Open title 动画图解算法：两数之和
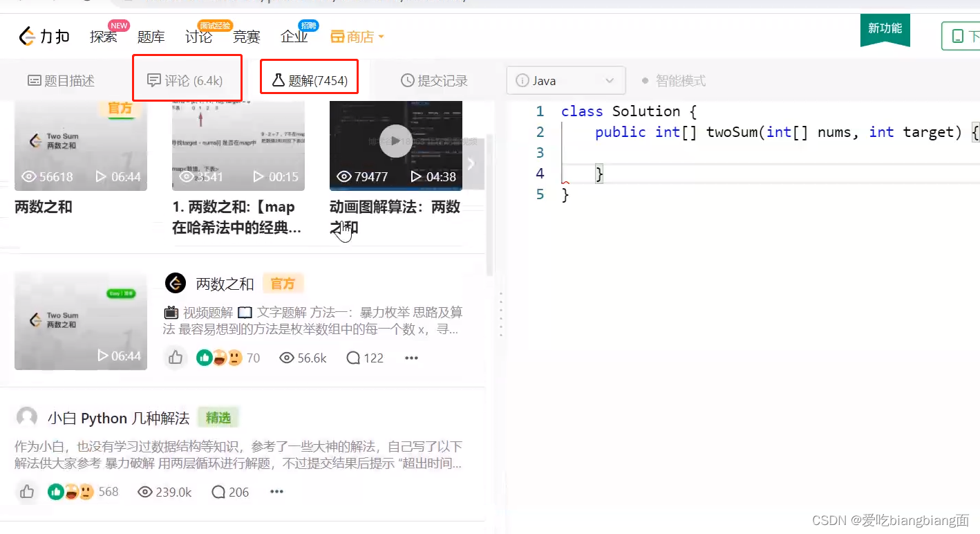 pos(395,217)
